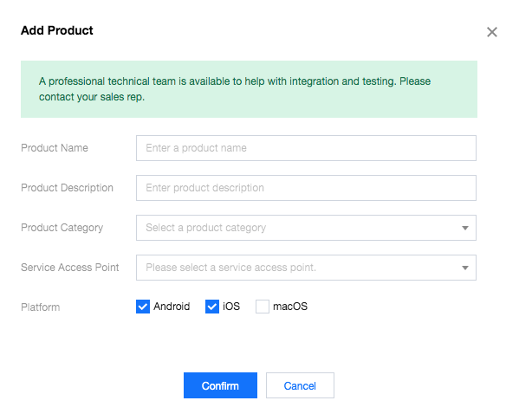Select the Service Access Point label

point(70,268)
